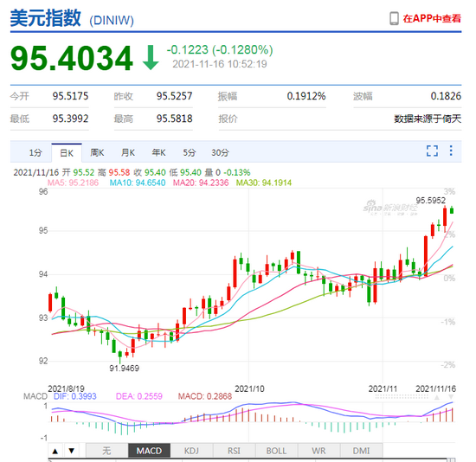Screen dimensions: 476x462
Task: Select the 日K chart tab
Action: pos(67,153)
